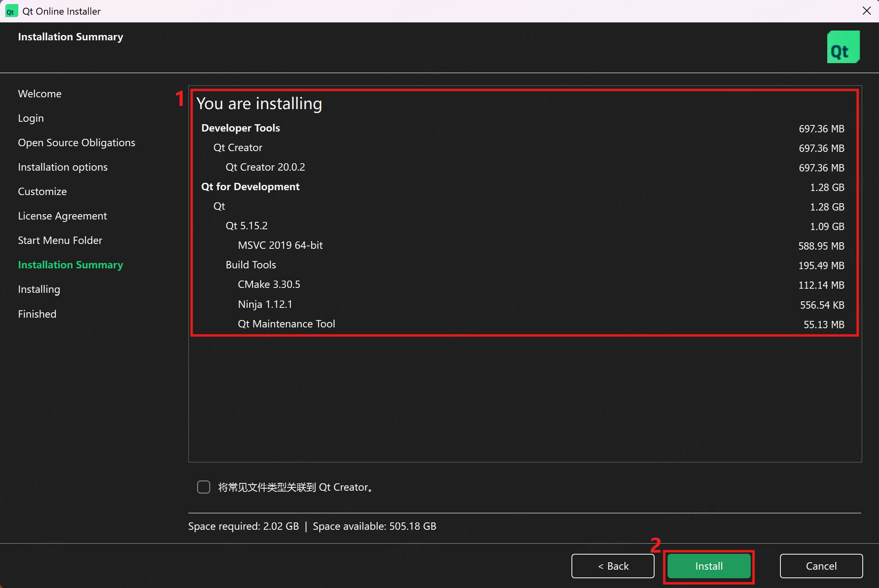Click the Installation Summary page title
Image resolution: width=879 pixels, height=588 pixels.
[70, 37]
